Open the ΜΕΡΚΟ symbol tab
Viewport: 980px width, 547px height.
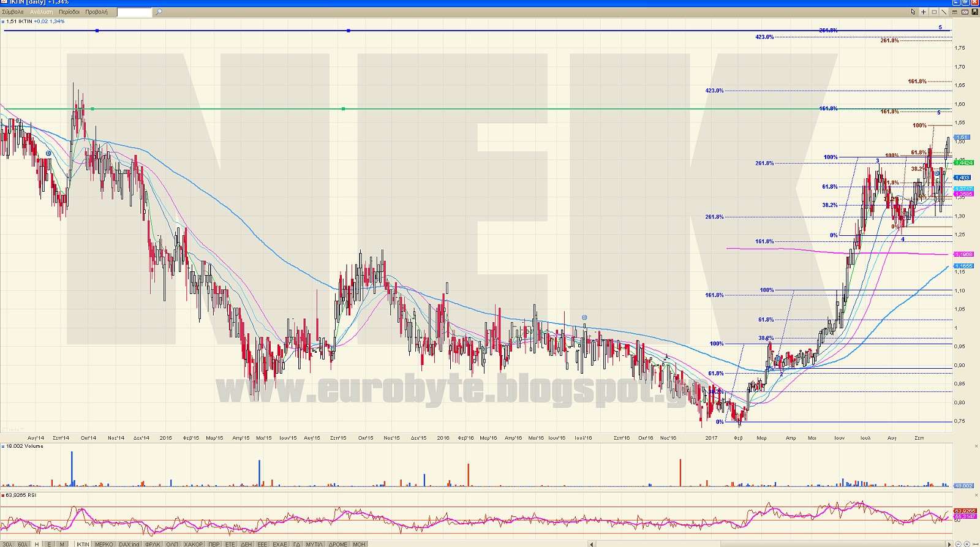click(x=104, y=544)
